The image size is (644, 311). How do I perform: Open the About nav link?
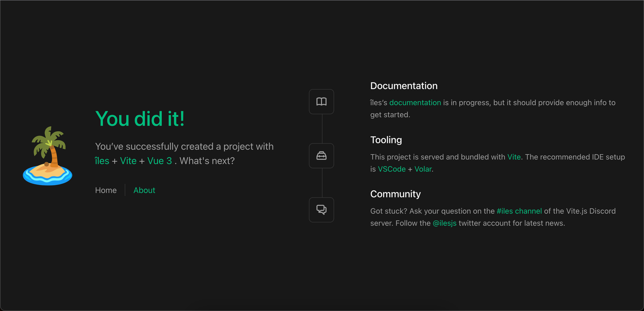tap(144, 190)
